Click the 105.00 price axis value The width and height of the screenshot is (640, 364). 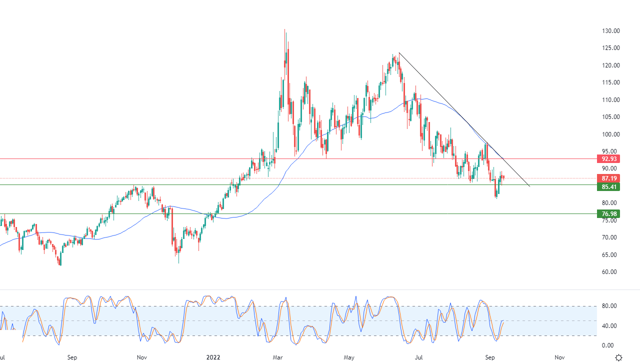coord(611,117)
